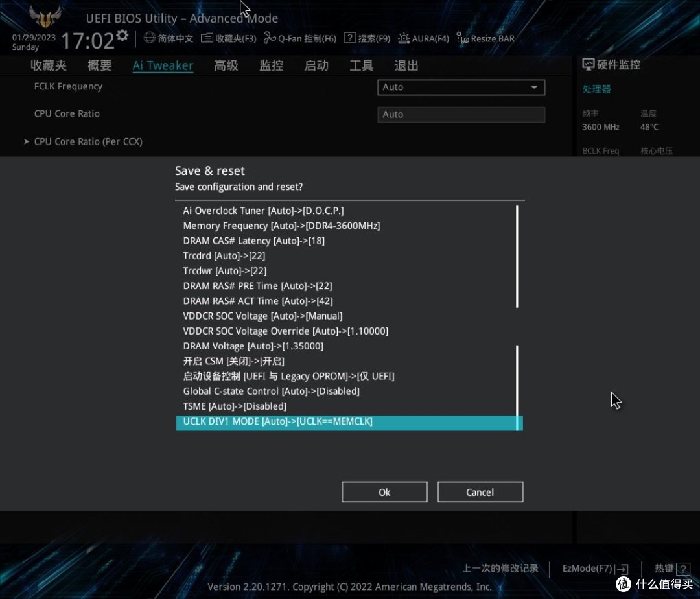This screenshot has width=700, height=599.
Task: Select VDDCR SOC Voltage Override row
Action: click(349, 331)
